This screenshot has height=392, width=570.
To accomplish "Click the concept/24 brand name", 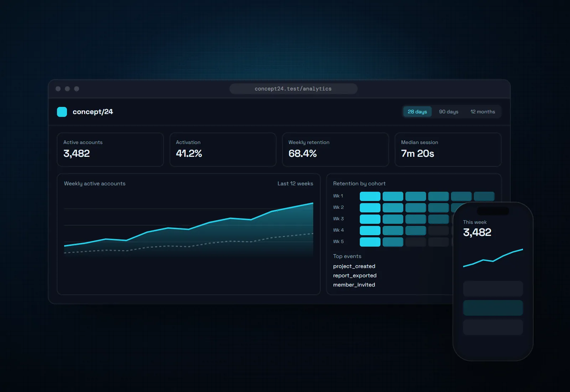I will click(93, 112).
